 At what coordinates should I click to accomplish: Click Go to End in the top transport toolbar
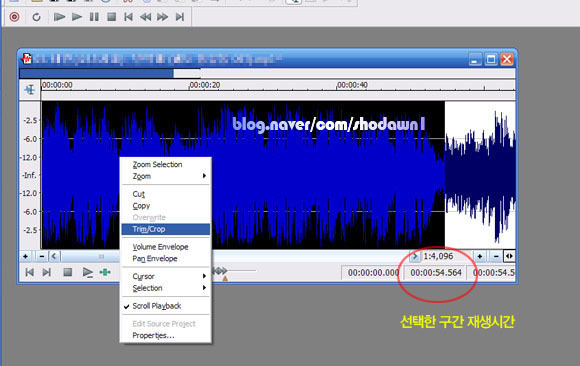click(x=180, y=17)
